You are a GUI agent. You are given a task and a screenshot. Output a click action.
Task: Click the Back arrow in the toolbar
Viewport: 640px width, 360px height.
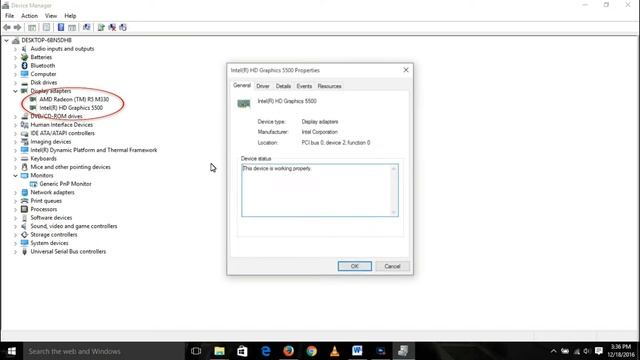[x=7, y=27]
